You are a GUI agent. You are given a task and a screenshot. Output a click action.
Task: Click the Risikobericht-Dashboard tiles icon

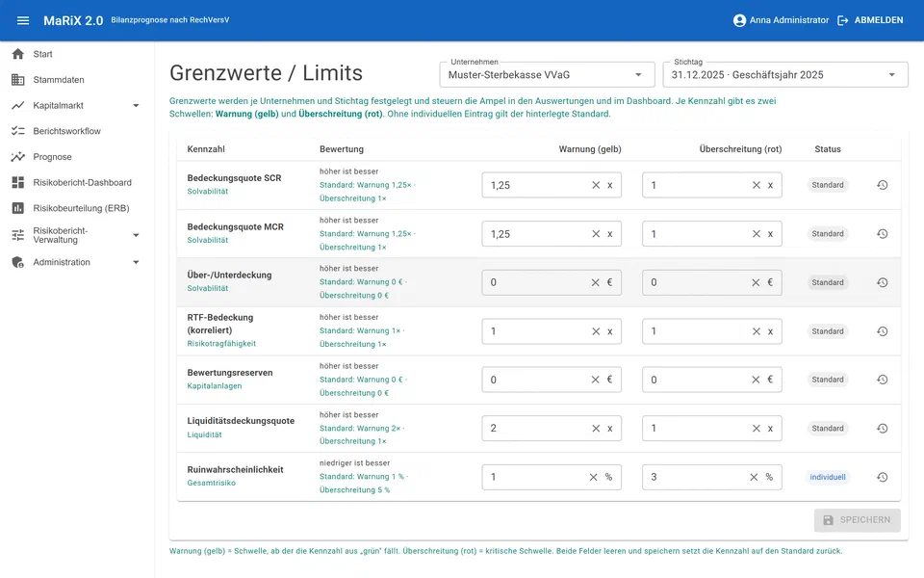click(18, 182)
